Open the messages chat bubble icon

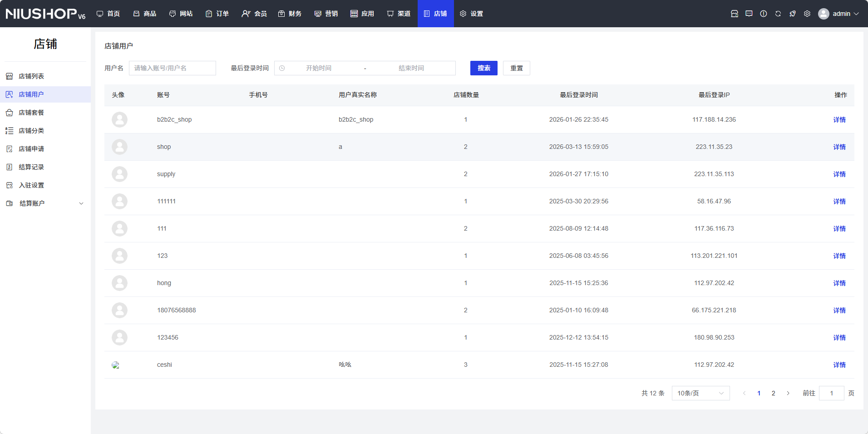[x=749, y=14]
